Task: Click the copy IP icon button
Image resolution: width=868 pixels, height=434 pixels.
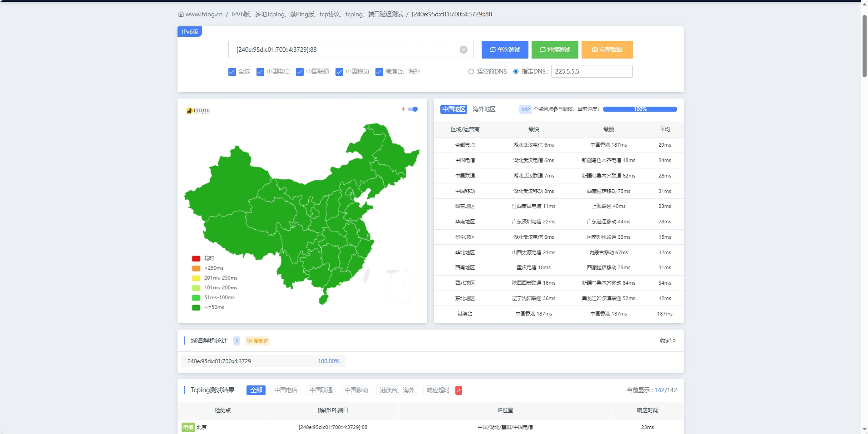Action: pos(257,341)
